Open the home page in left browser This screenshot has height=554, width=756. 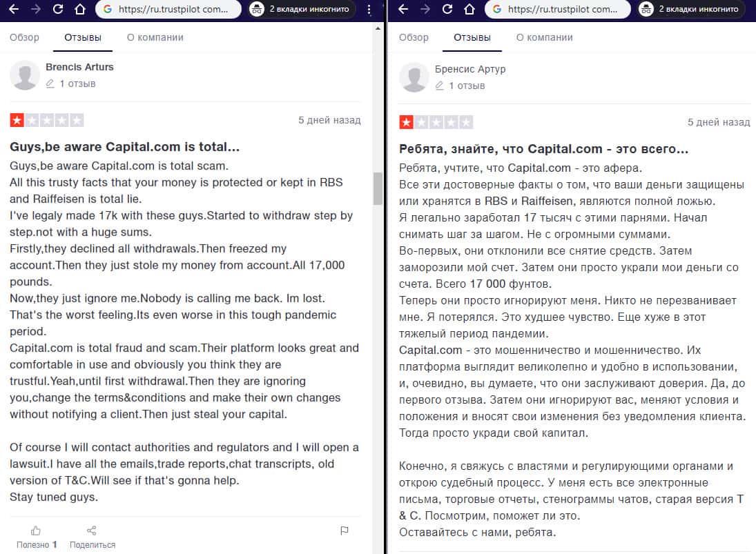click(80, 9)
